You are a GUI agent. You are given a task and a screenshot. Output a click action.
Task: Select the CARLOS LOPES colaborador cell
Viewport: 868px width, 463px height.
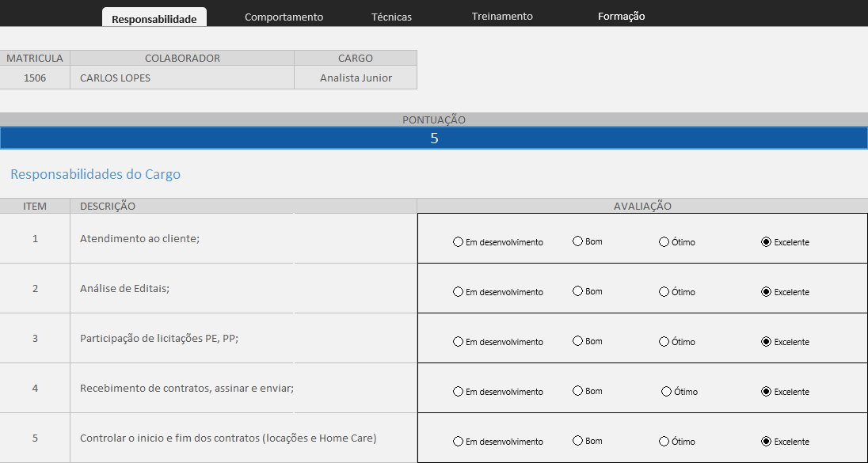(x=182, y=78)
